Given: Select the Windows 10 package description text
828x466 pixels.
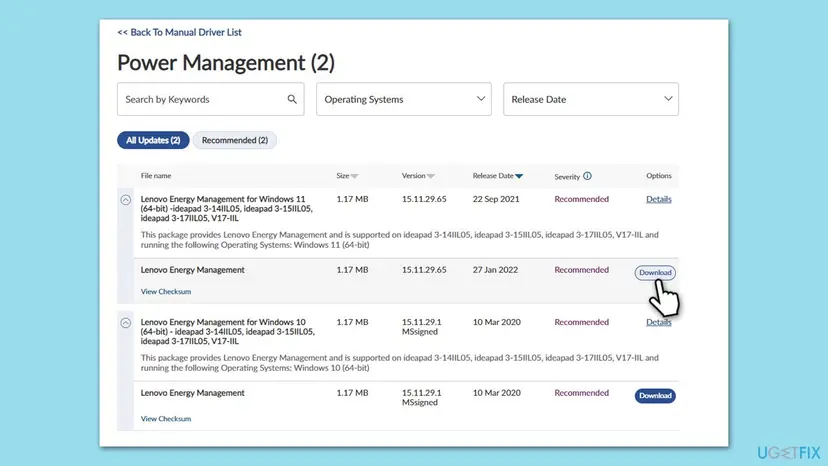Looking at the screenshot, I should 399,363.
